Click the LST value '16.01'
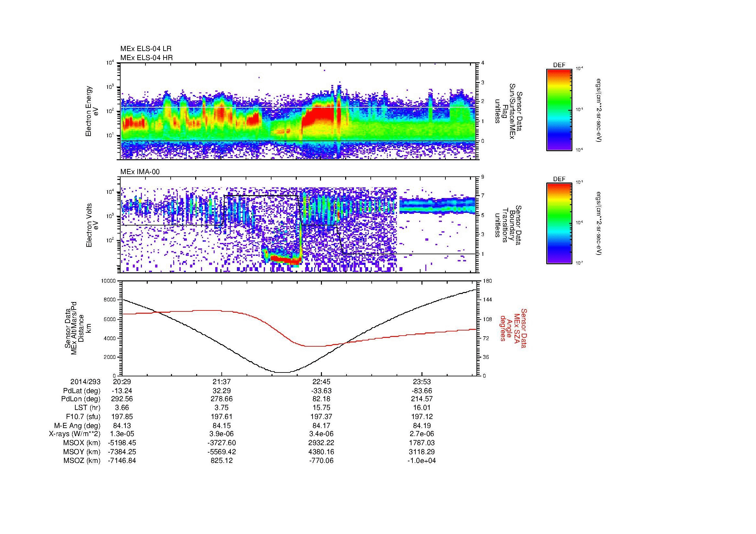The width and height of the screenshot is (756, 534). [422, 408]
